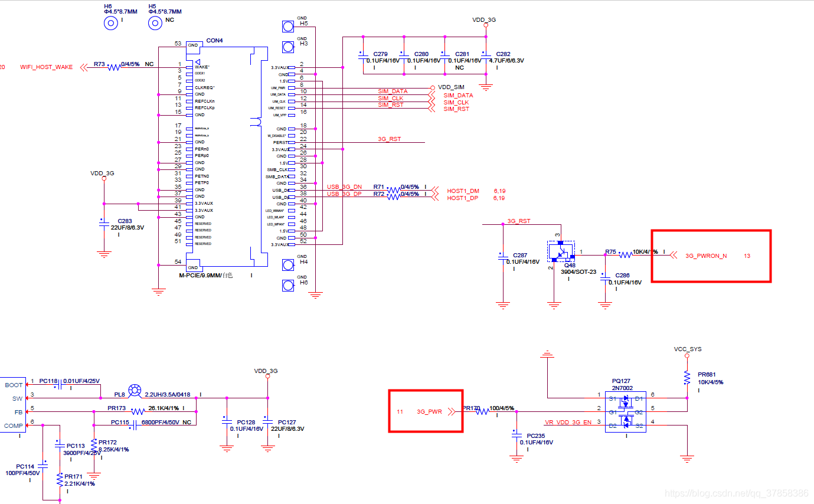Select the USB_3G_DP net label
The image size is (814, 504).
(x=344, y=194)
